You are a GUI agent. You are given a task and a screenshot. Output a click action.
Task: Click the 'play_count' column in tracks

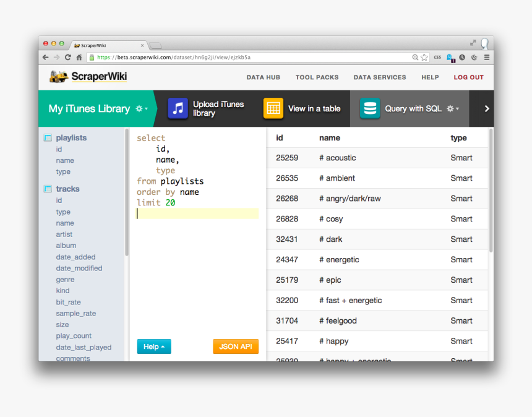coord(74,336)
